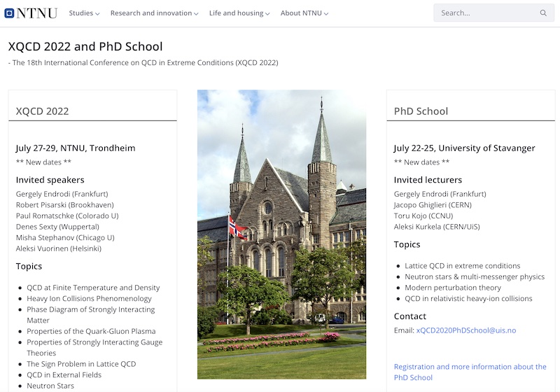Open the Research and innovation menu
The height and width of the screenshot is (392, 560).
[x=154, y=13]
